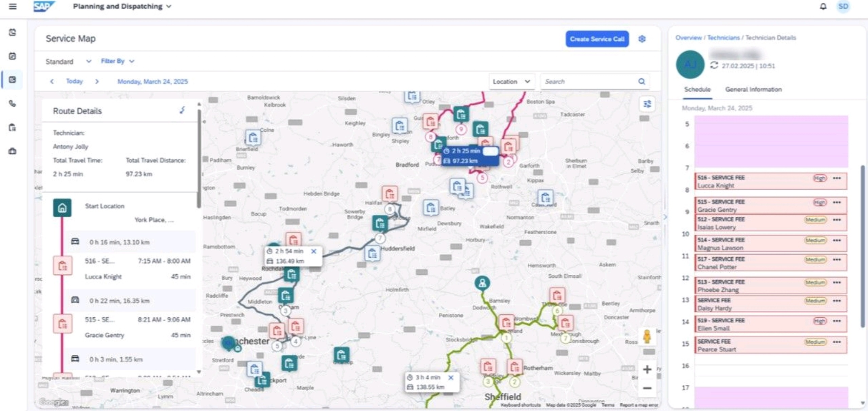Click the map layers filter icon
Screen dimensions: 868x411
647,104
